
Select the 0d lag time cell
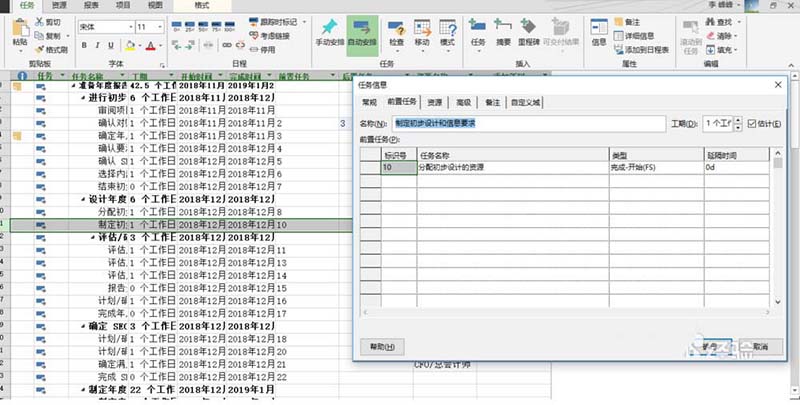[736, 167]
